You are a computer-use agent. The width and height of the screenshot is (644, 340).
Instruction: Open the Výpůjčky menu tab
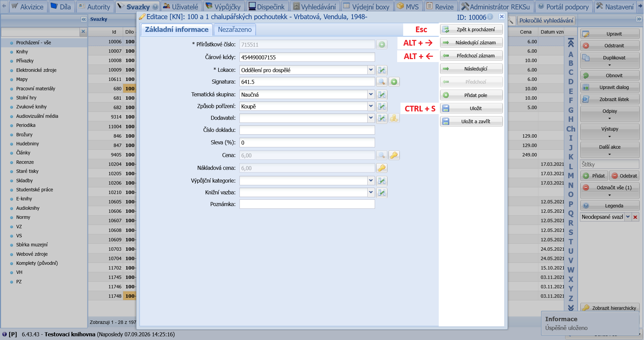223,7
